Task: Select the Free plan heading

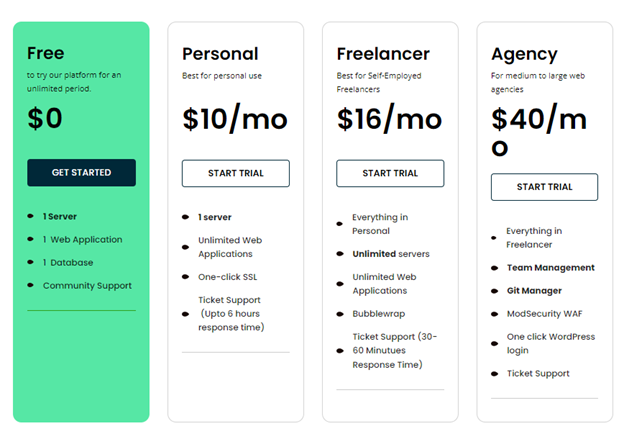Action: pyautogui.click(x=46, y=53)
